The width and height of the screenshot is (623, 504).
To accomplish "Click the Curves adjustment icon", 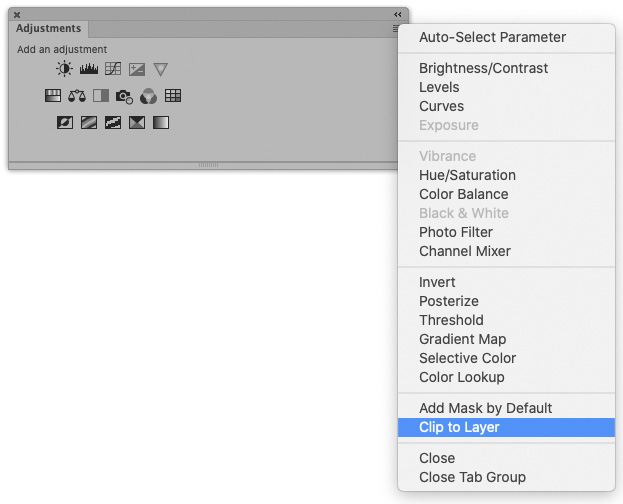I will (113, 69).
